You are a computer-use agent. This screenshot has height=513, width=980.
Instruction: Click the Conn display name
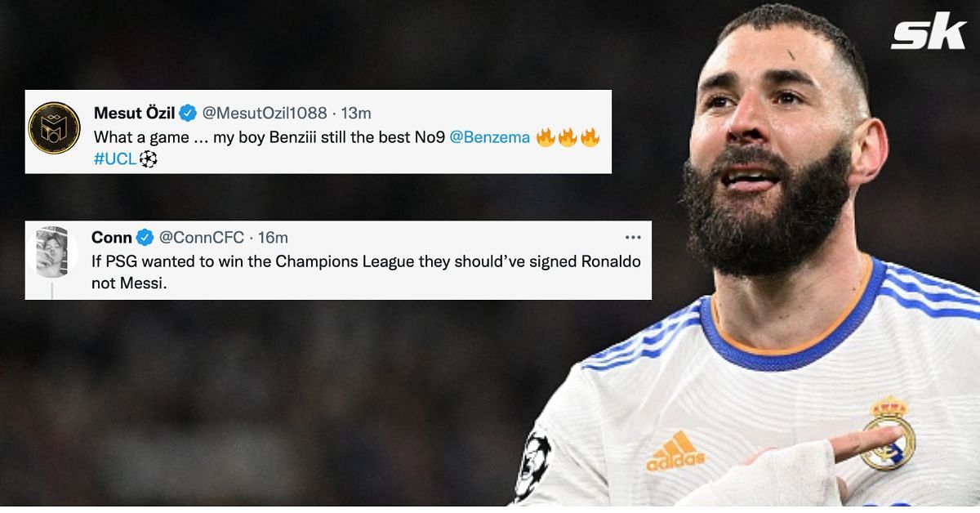(x=111, y=238)
